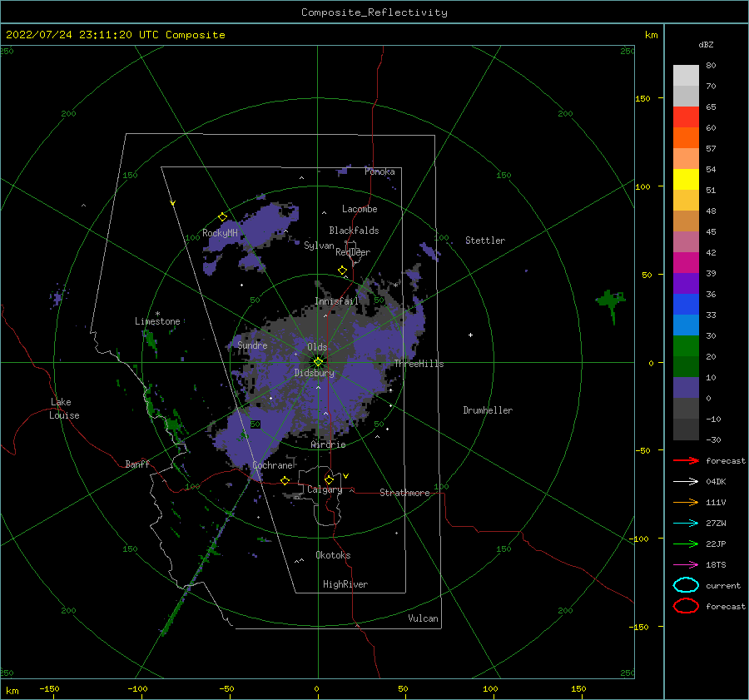Click the ThreeHills label
The width and height of the screenshot is (749, 700).
(419, 364)
